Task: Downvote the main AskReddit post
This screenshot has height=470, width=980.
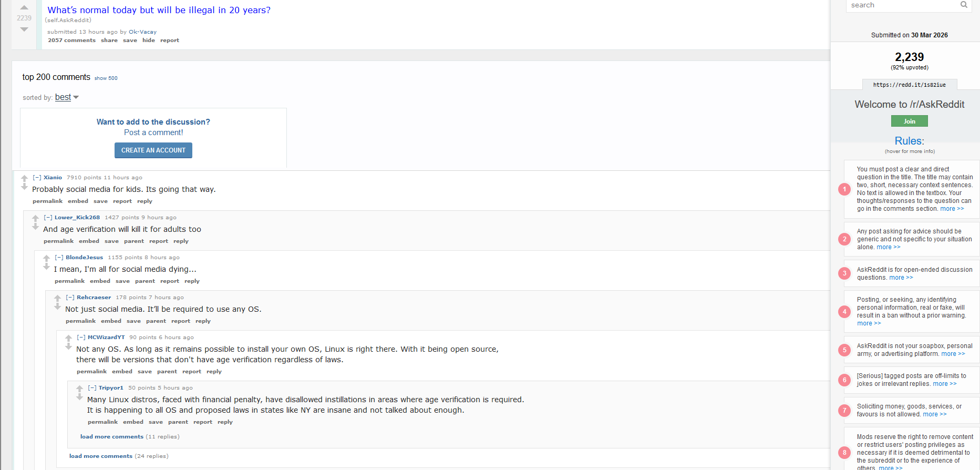Action: click(x=24, y=29)
